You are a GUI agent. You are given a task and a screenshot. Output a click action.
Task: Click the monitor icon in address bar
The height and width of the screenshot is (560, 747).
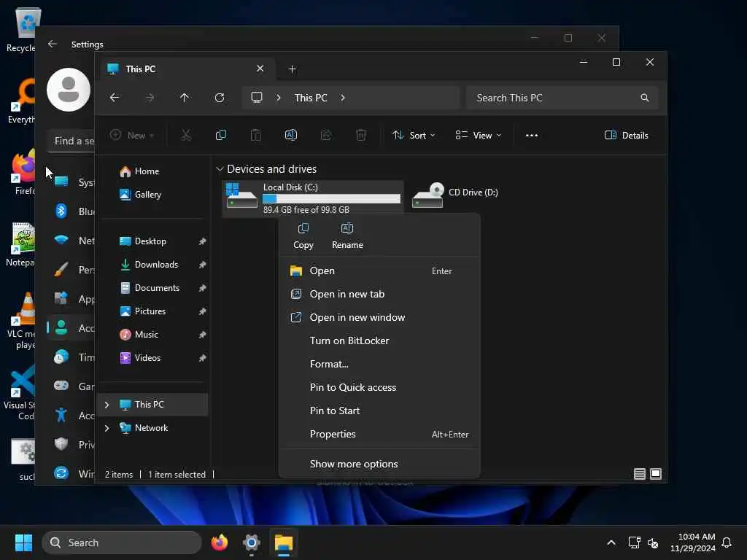[257, 98]
